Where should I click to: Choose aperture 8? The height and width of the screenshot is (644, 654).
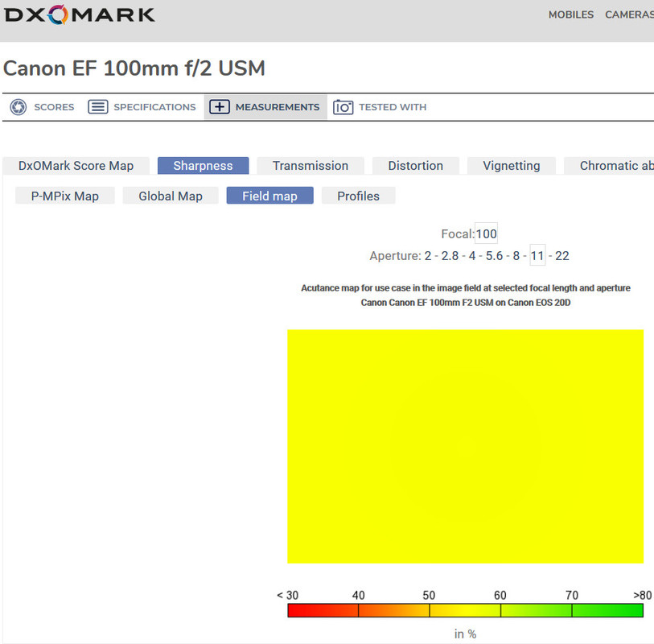click(516, 255)
